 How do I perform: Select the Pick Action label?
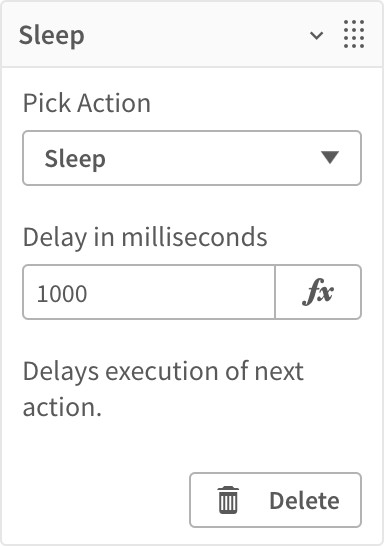pyautogui.click(x=87, y=103)
